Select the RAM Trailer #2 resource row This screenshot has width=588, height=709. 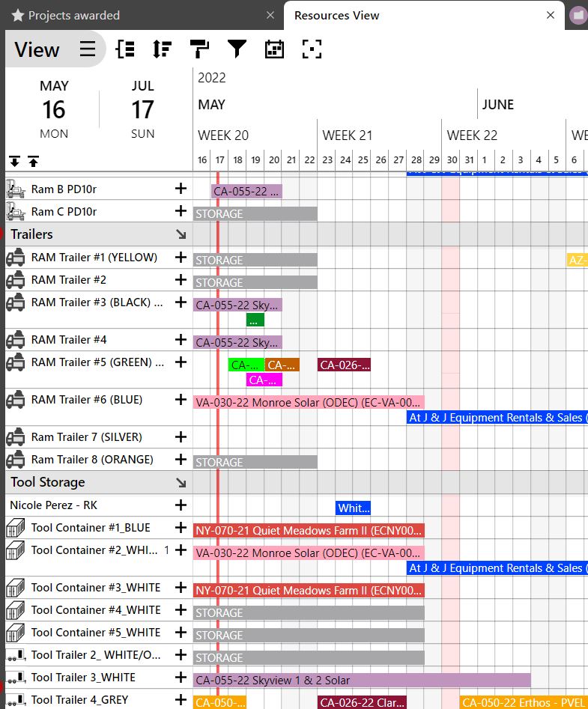pyautogui.click(x=99, y=280)
